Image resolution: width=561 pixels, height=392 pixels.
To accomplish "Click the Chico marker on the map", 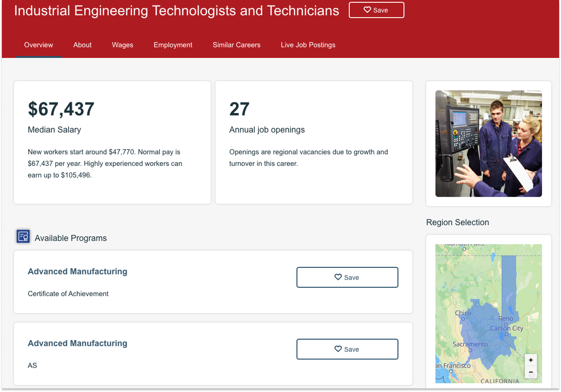I will click(x=463, y=319).
